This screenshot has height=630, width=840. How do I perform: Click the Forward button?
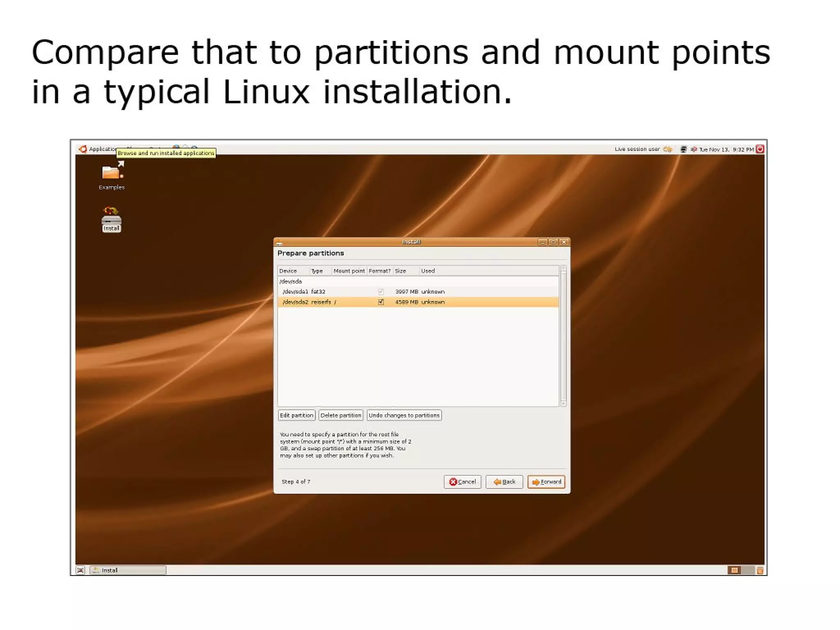[x=546, y=482]
